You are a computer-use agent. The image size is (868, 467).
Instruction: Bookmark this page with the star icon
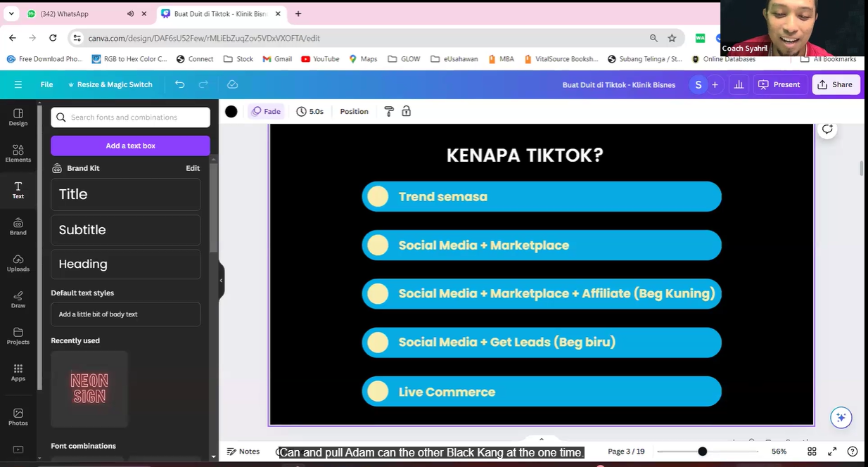[x=672, y=38]
